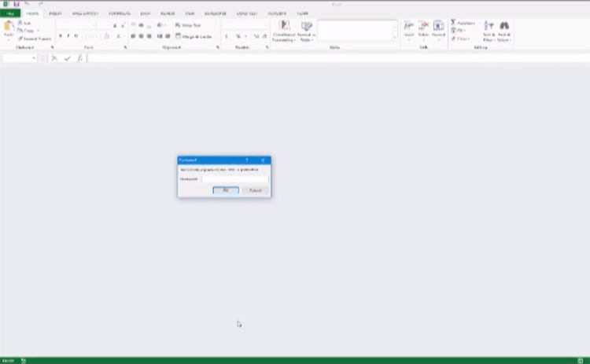Screen dimensions: 590x364
Task: Toggle Italic formatting in the Font group
Action: pyautogui.click(x=68, y=36)
